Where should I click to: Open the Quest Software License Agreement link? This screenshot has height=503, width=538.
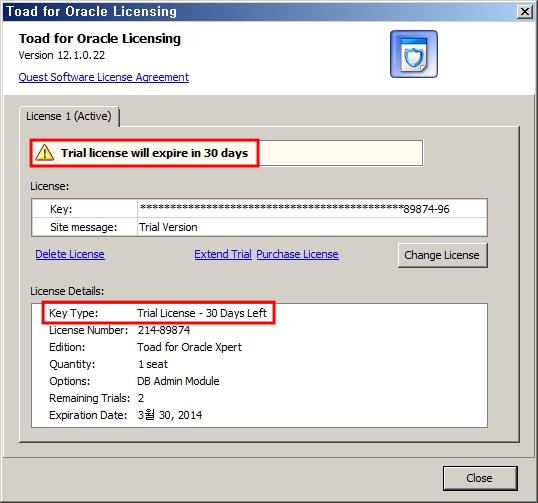pos(104,77)
